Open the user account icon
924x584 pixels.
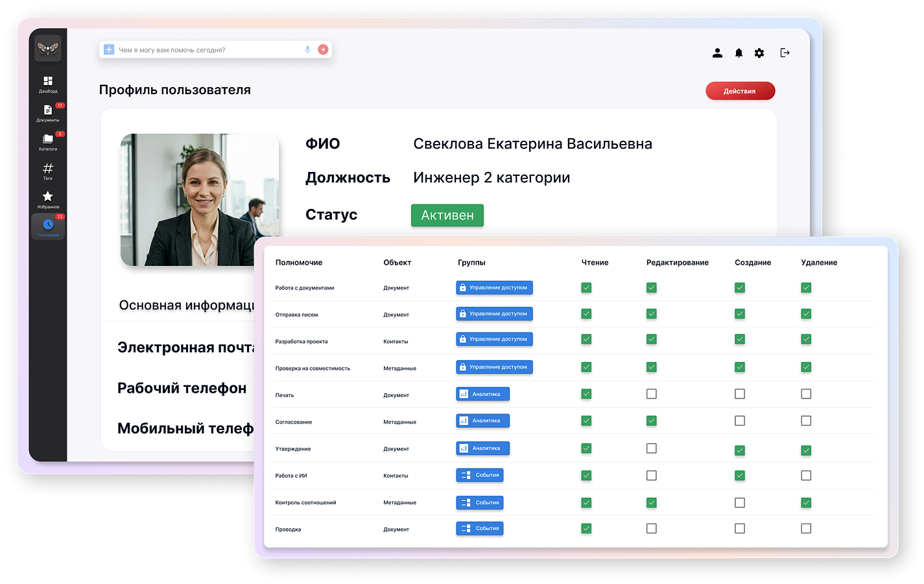click(717, 53)
